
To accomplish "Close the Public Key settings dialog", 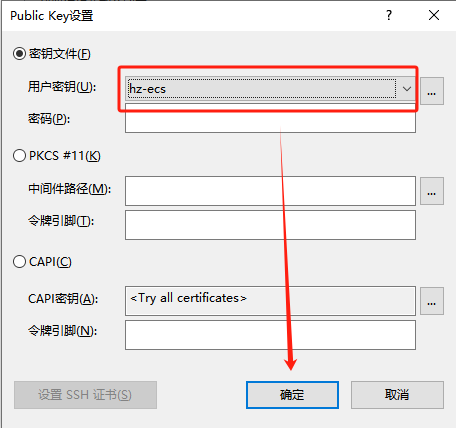I will [434, 15].
